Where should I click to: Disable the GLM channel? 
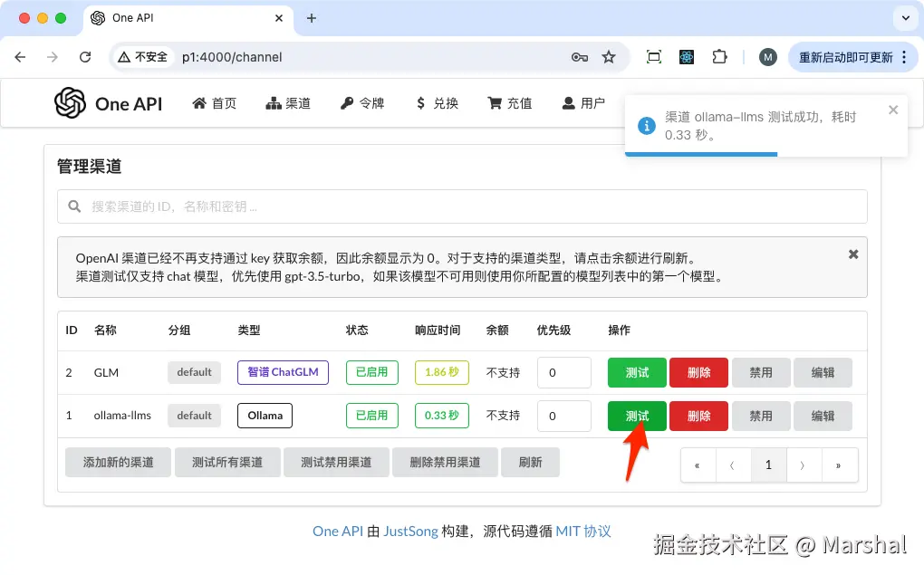[761, 372]
